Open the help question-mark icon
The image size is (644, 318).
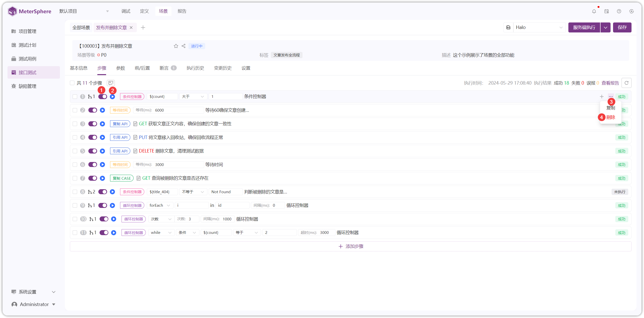click(619, 11)
